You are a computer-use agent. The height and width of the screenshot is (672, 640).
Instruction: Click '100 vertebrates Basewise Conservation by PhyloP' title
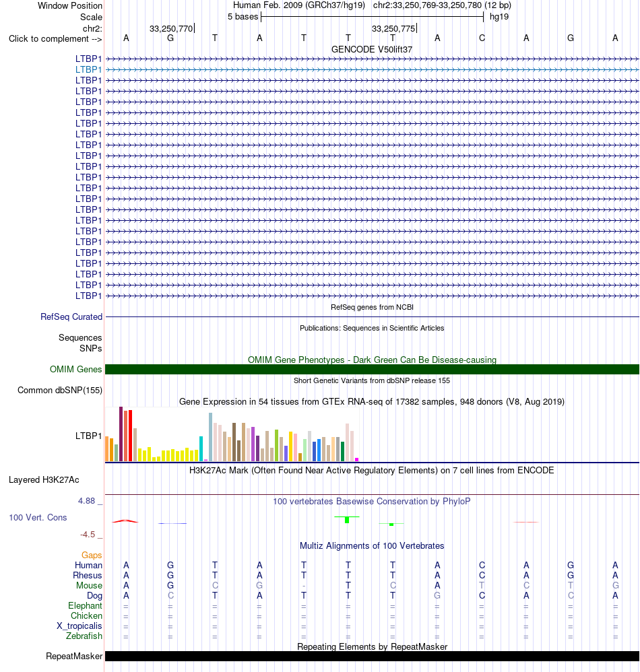click(372, 501)
